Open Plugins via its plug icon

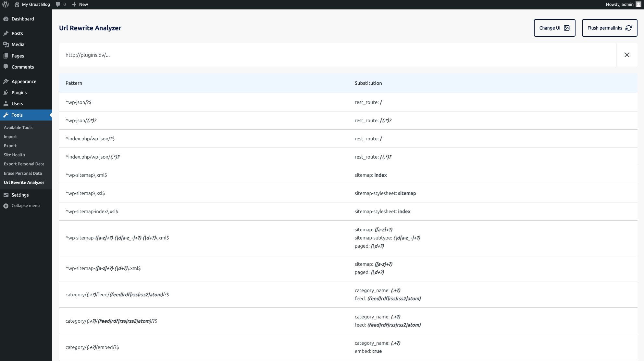(6, 93)
